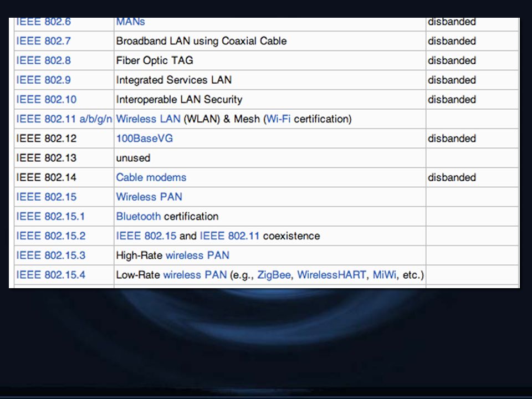This screenshot has height=399, width=532.
Task: Open the IEEE 802.6 link
Action: click(43, 22)
